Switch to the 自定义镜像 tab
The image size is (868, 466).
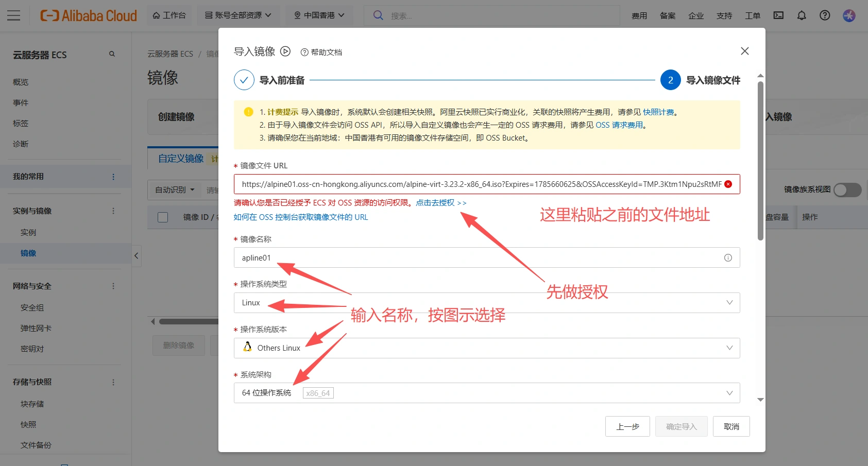(x=181, y=159)
